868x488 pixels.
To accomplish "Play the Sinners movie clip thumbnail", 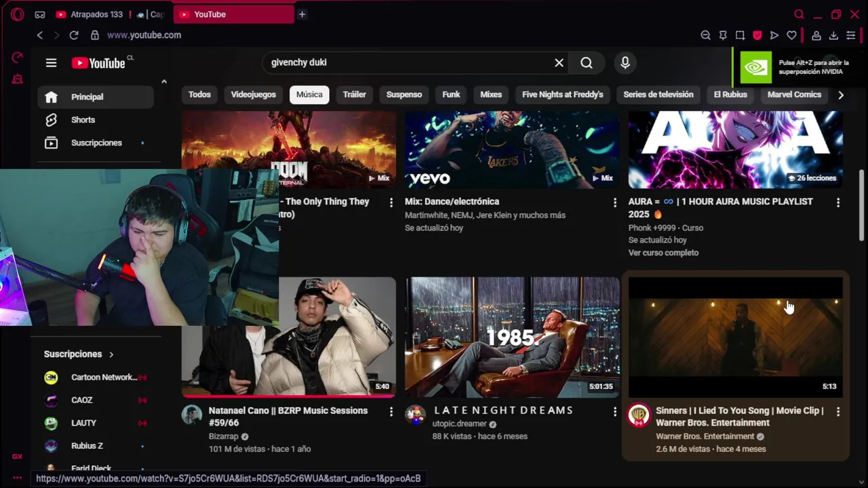I will (735, 337).
